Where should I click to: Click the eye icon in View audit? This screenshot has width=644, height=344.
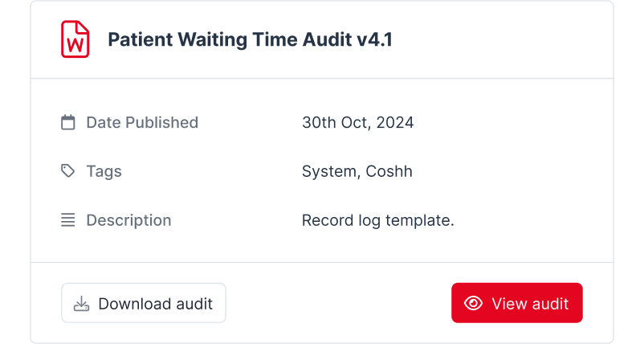click(x=473, y=303)
